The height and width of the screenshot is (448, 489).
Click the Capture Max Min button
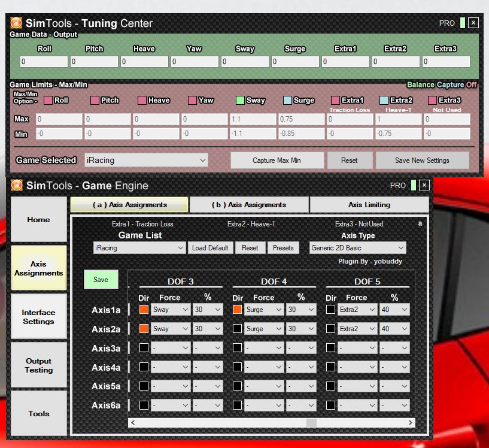coord(277,161)
